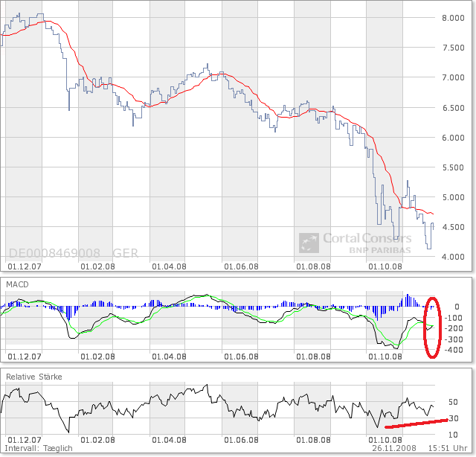476x457 pixels.
Task: Click the 30 label on Relative Stärke axis
Action: point(454,418)
